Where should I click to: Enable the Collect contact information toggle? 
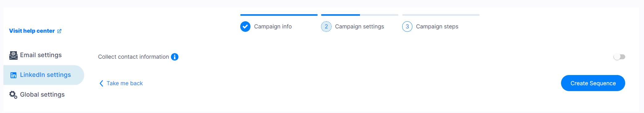[x=619, y=57]
